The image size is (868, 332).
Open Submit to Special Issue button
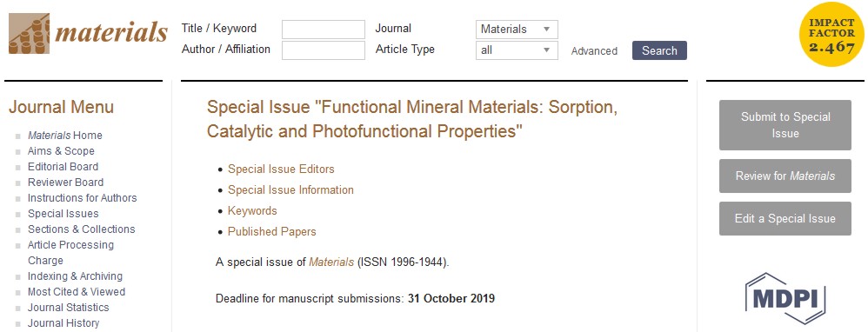785,125
